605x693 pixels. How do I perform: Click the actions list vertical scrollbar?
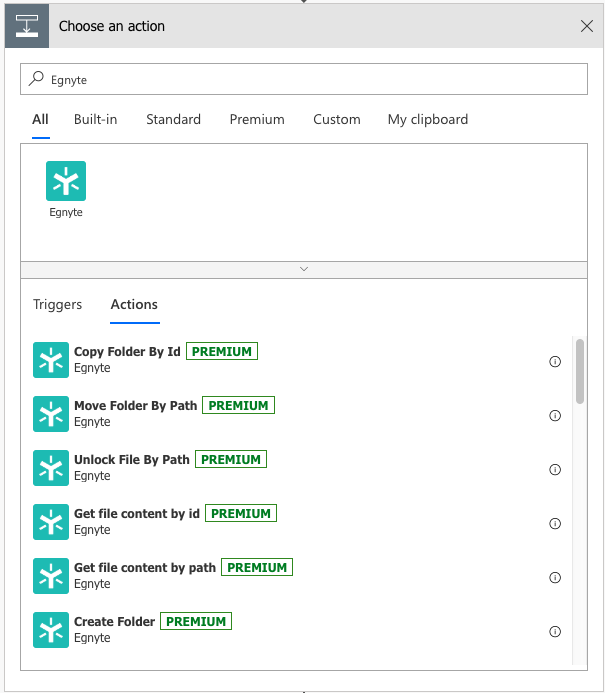tap(580, 371)
